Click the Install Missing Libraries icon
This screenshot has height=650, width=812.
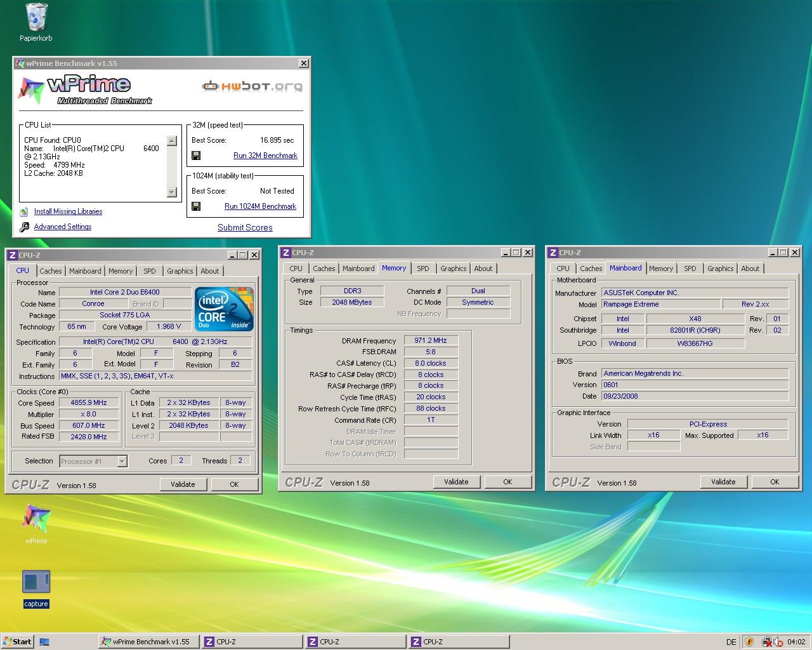click(24, 211)
